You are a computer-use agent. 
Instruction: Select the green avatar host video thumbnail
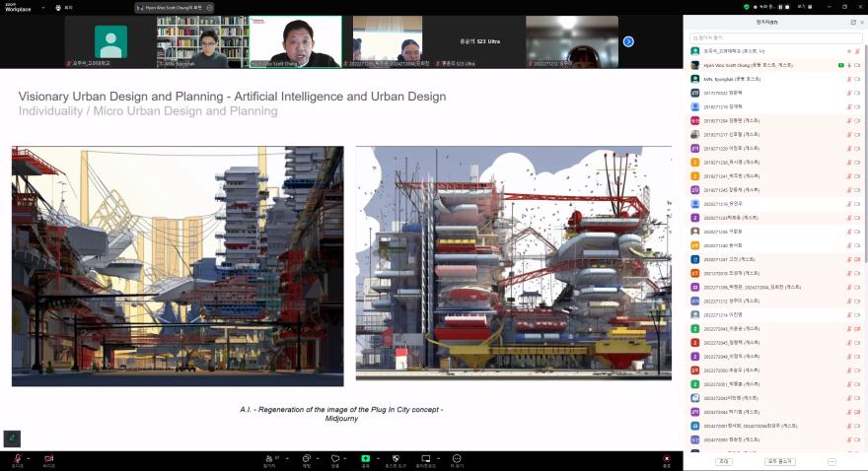point(110,41)
